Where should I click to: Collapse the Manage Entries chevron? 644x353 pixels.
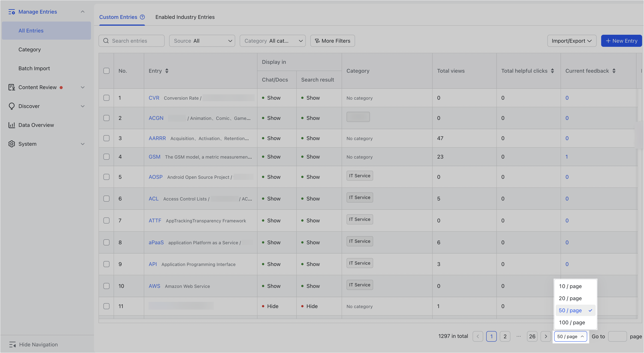(x=83, y=12)
